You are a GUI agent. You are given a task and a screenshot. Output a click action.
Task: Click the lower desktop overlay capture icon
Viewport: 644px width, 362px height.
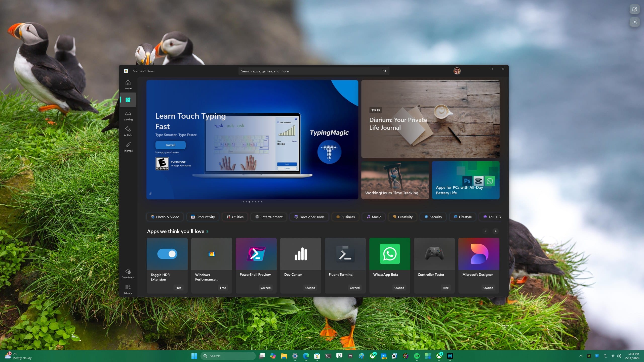[635, 22]
